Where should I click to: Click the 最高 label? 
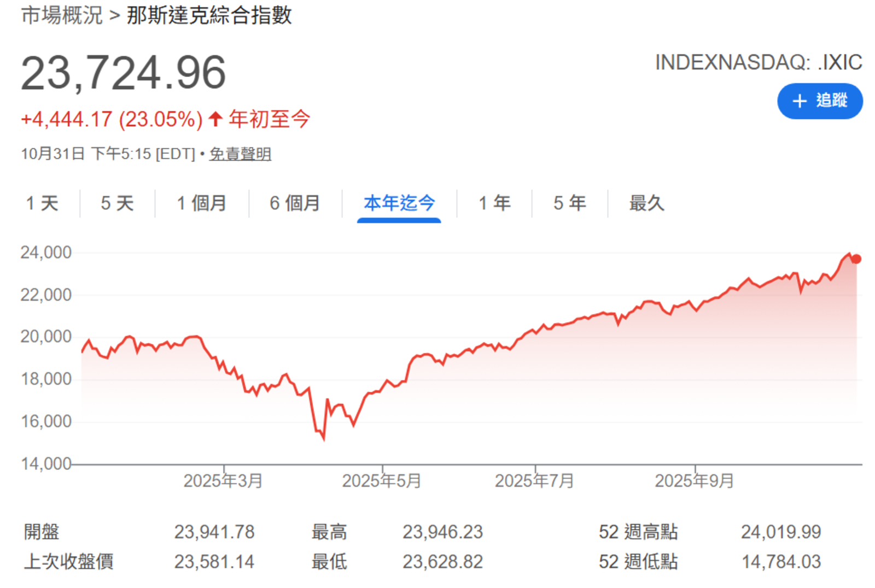coord(329,532)
